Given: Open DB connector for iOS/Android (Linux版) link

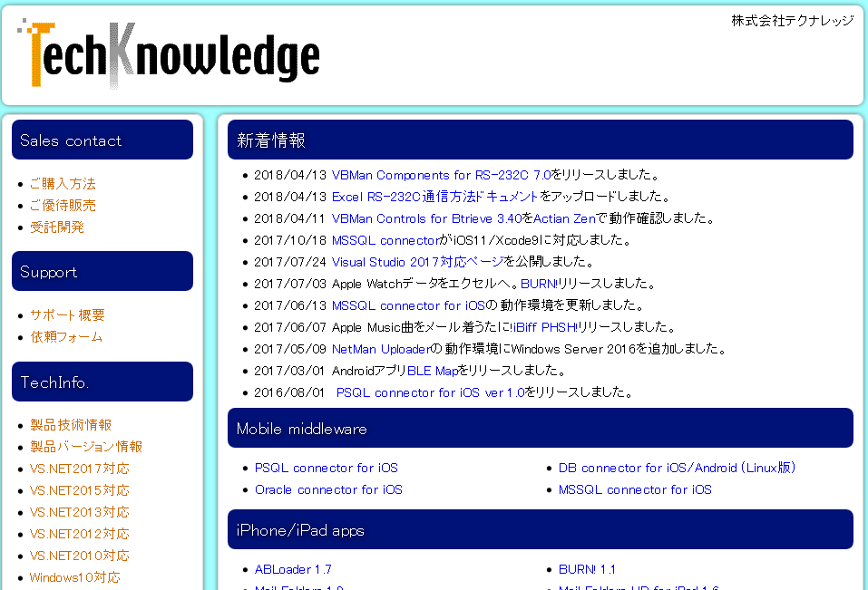Looking at the screenshot, I should click(677, 468).
